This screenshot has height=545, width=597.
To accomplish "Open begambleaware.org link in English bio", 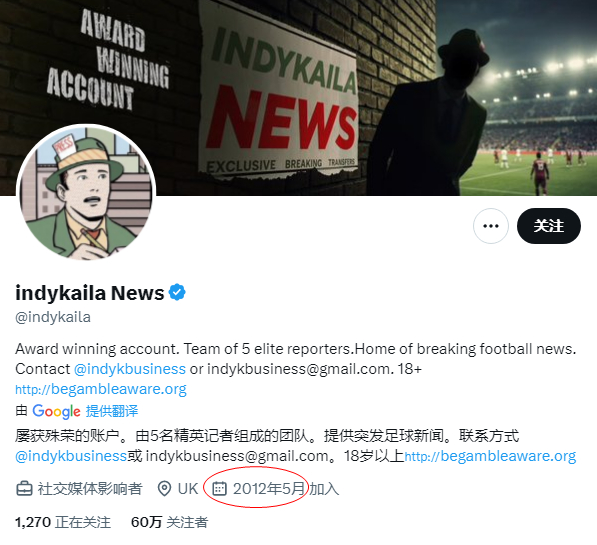I will click(101, 389).
